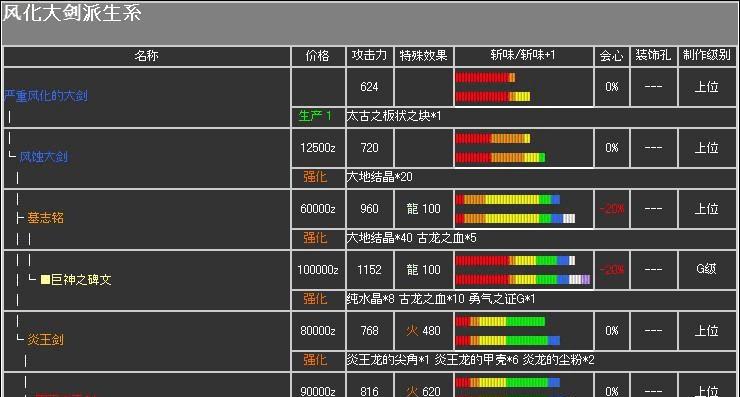Screen dimensions: 740x397
Task: Click the 60000z price cell
Action: (318, 209)
